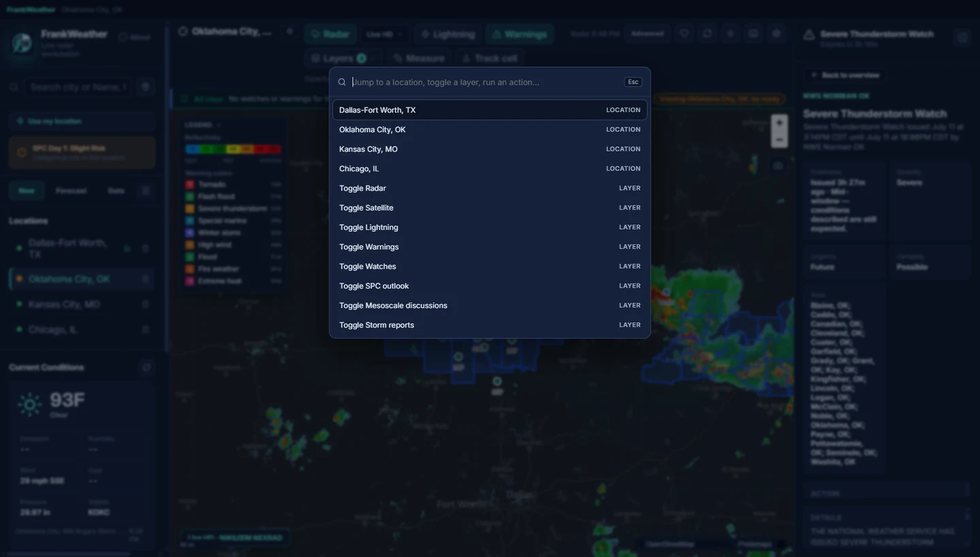Viewport: 980px width, 557px height.
Task: Click the Reflectivity color scale bar
Action: tap(233, 149)
